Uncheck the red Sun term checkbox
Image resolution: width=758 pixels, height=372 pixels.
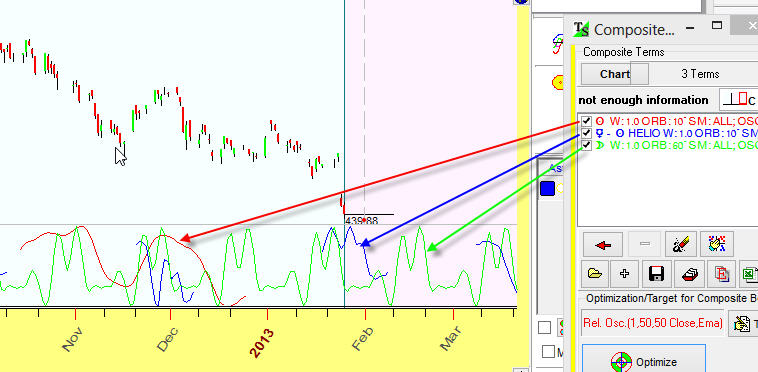(586, 121)
